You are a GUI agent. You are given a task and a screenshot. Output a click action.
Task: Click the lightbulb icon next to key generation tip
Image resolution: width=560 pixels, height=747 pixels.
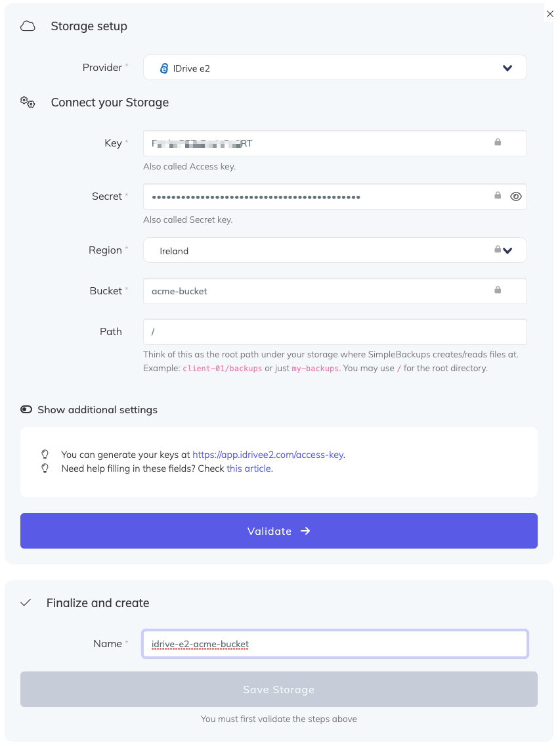[45, 454]
